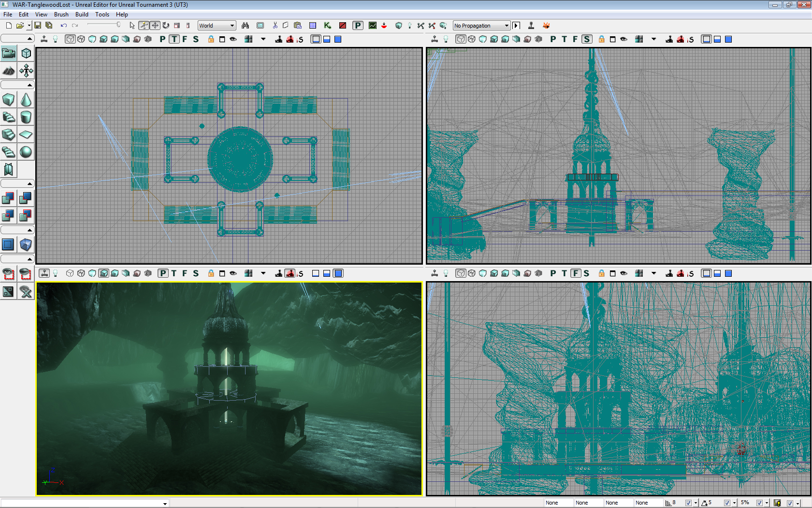Click the large P toolbar icon
The height and width of the screenshot is (508, 812).
[358, 26]
